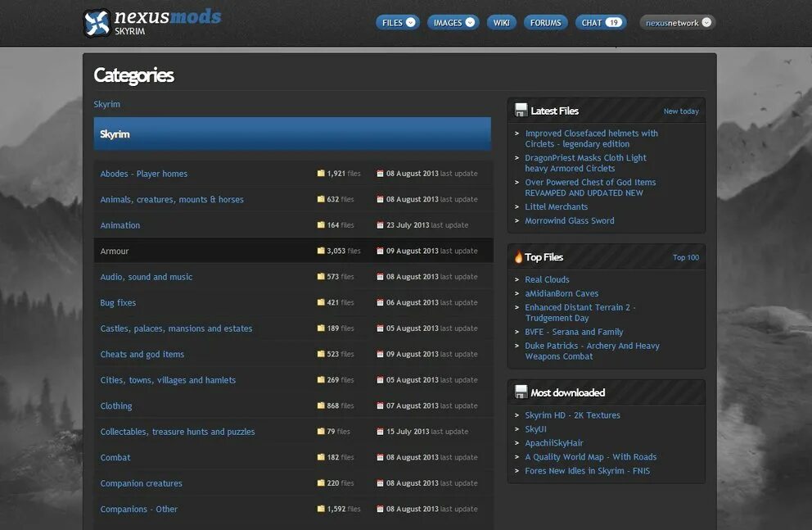
Task: Open the WIKI menu item
Action: coord(501,23)
